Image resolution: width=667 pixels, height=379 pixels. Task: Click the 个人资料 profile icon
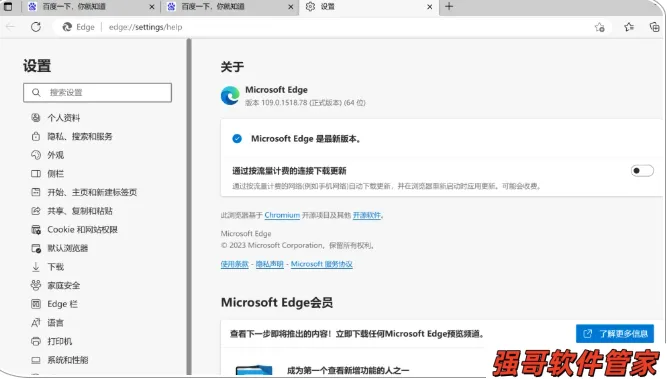pyautogui.click(x=36, y=118)
